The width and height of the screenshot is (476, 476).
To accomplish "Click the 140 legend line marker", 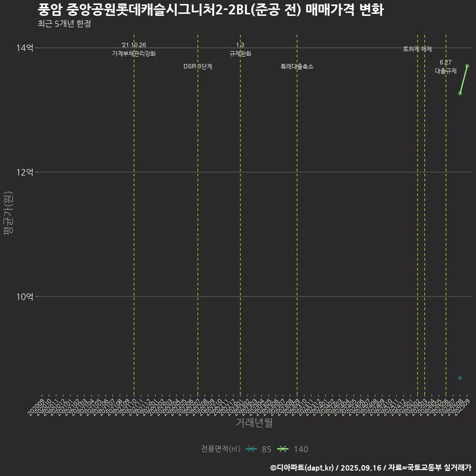I will point(283,449).
